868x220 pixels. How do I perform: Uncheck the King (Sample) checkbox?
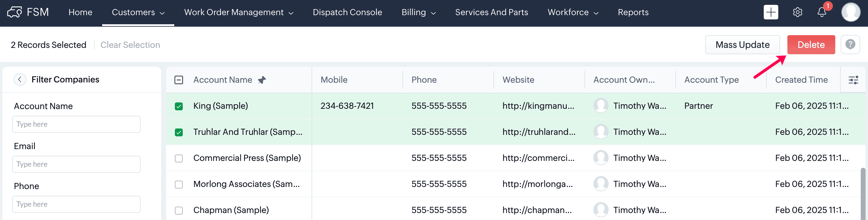point(179,106)
